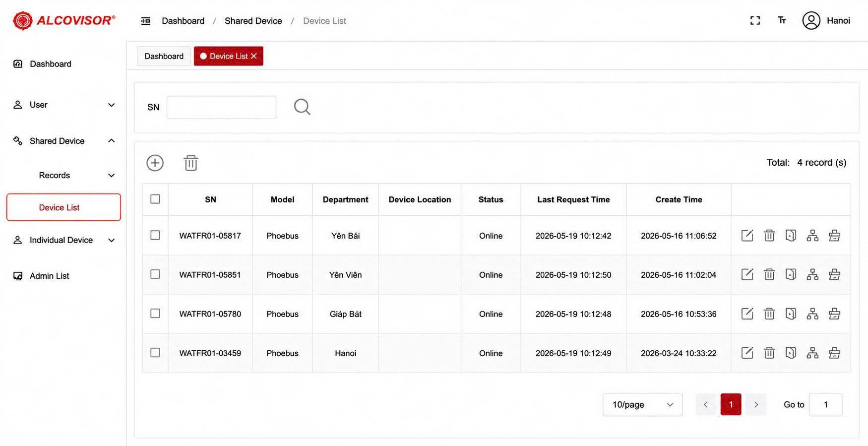Click printer icon for WATFR01-05780
The width and height of the screenshot is (868, 446).
coord(834,314)
